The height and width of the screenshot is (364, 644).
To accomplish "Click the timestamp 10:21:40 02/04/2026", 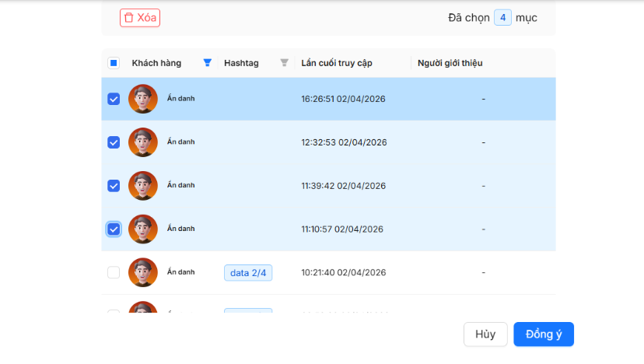I will click(x=343, y=272).
